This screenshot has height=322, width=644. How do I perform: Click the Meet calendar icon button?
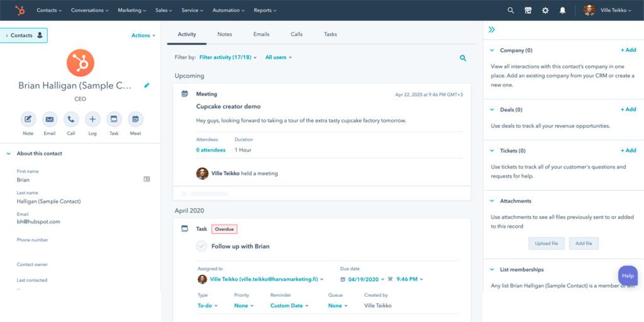coord(136,119)
